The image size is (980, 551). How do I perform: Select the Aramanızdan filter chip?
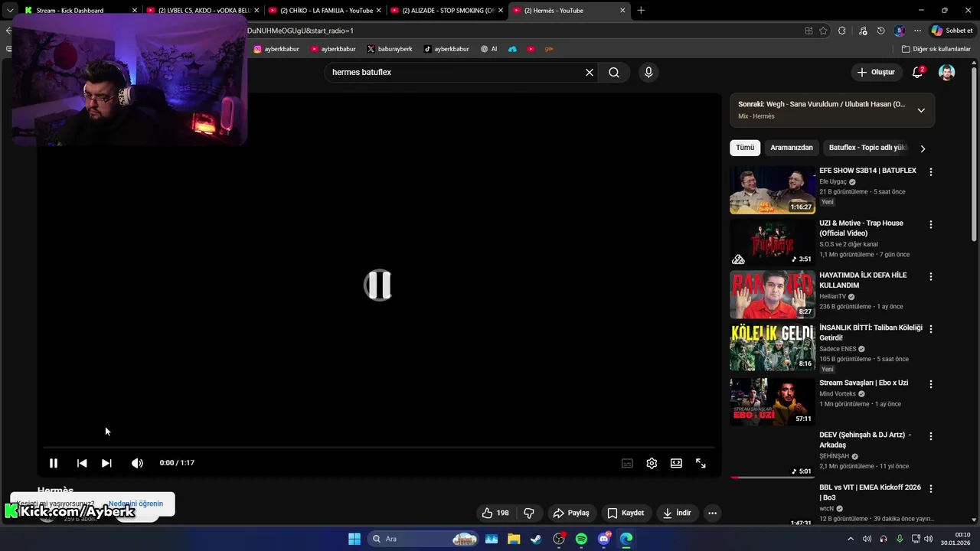(x=792, y=148)
